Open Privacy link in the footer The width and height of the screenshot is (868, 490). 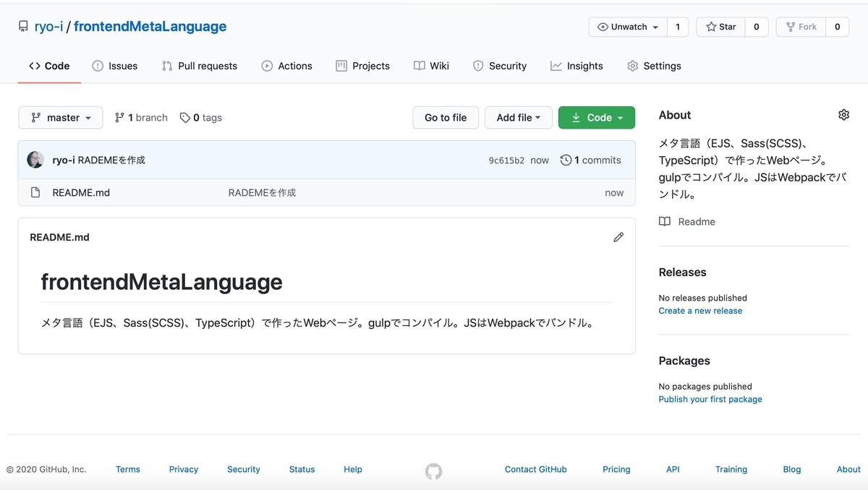[x=184, y=470]
